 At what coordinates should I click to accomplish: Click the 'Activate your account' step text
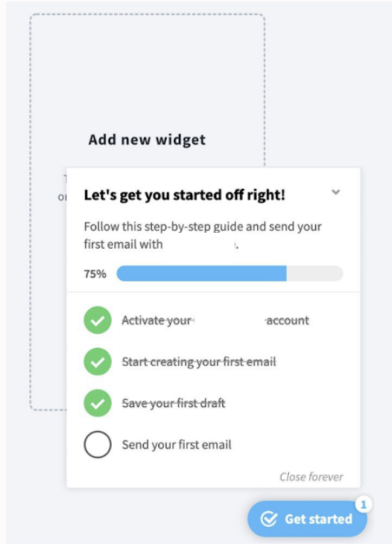tap(215, 321)
